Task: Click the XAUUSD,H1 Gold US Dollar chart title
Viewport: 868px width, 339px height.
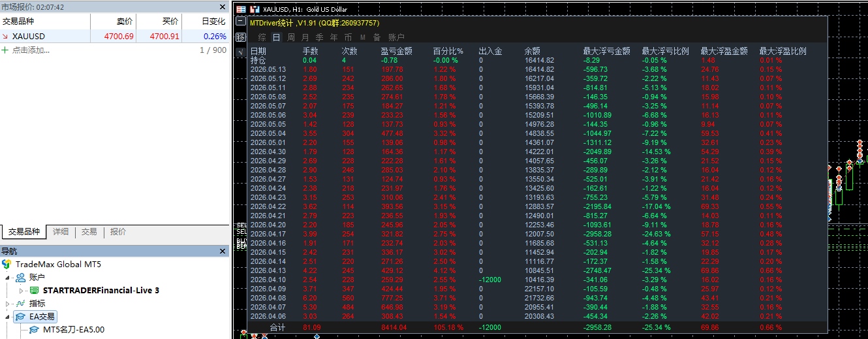Action: (304, 10)
